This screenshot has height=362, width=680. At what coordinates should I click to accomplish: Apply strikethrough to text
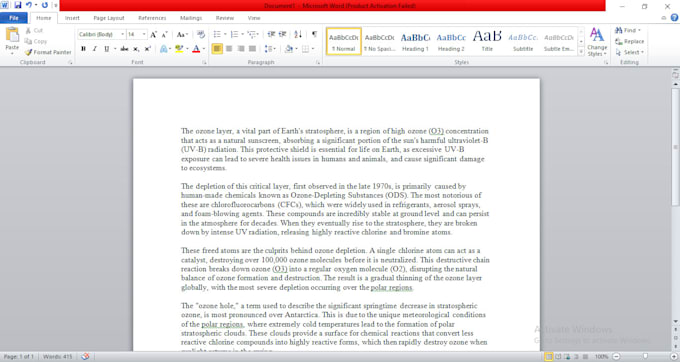click(x=124, y=49)
